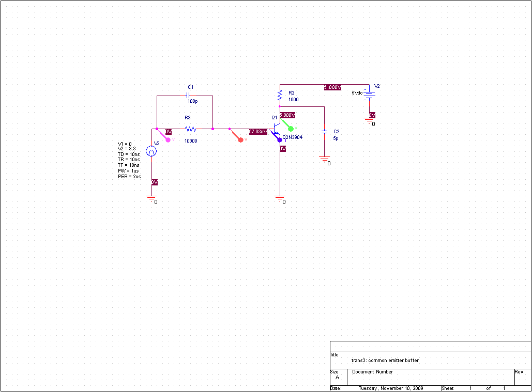Image resolution: width=532 pixels, height=392 pixels.
Task: Click the ground symbol under the transistor emitter
Action: tap(280, 197)
